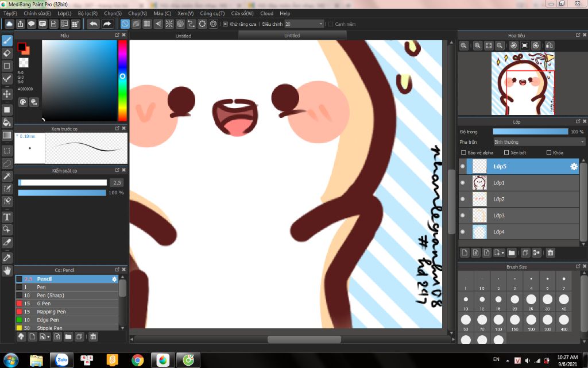588x368 pixels.
Task: Select the Eraser tool in left toolbar
Action: pos(7,53)
